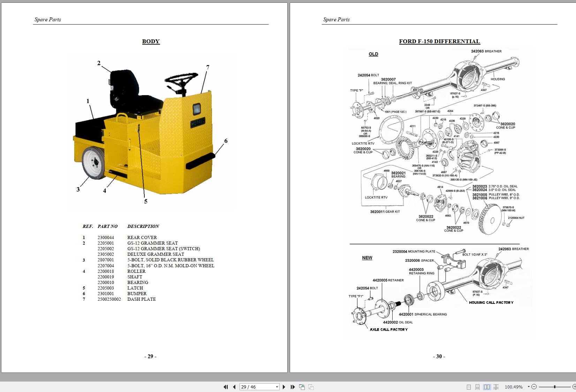Image resolution: width=576 pixels, height=392 pixels.
Task: Click part number 2301001 for BUMPER
Action: click(106, 293)
